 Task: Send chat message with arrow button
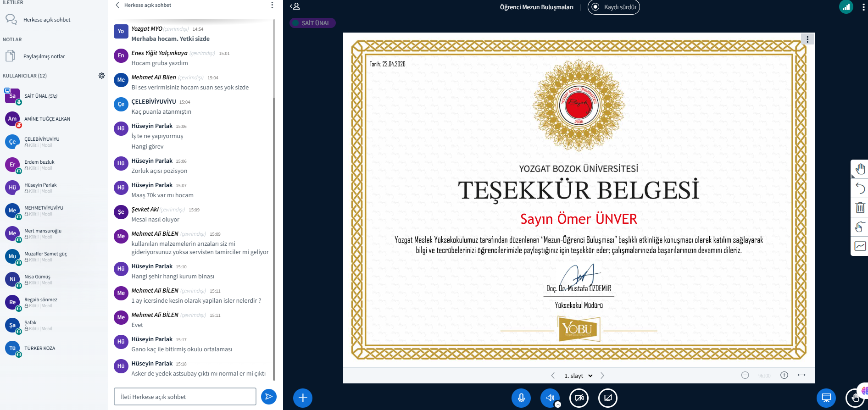pyautogui.click(x=269, y=397)
